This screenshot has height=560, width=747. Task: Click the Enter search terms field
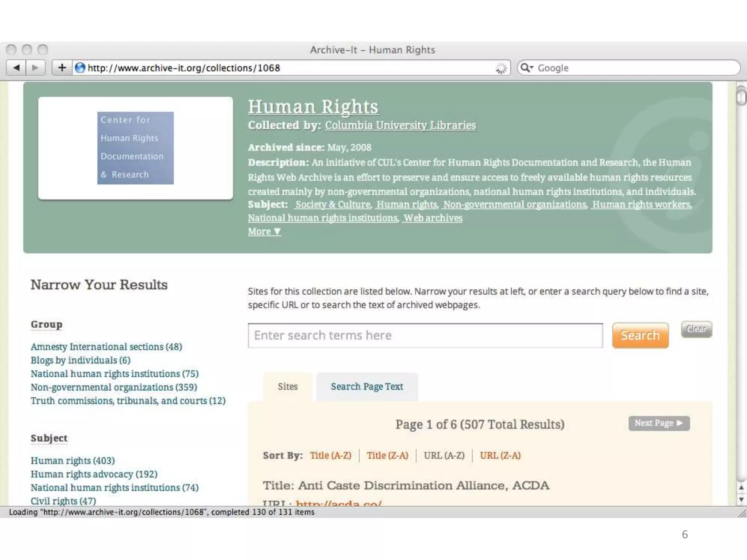click(425, 335)
